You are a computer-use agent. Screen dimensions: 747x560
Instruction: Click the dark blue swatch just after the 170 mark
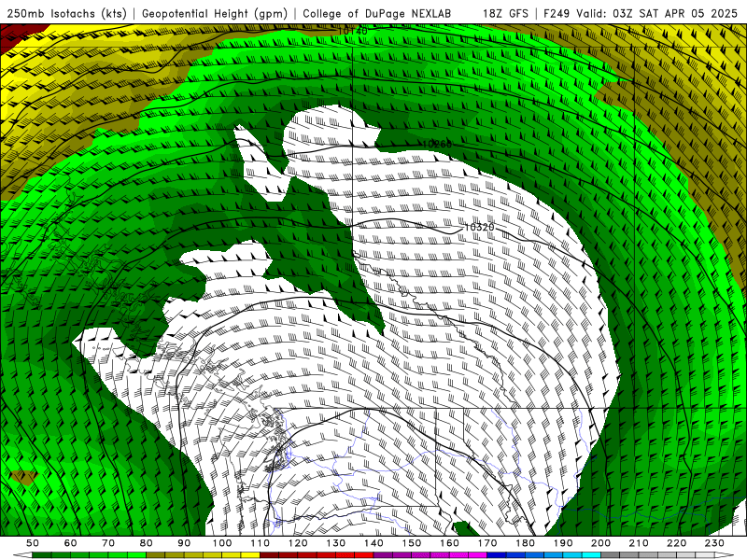497,555
